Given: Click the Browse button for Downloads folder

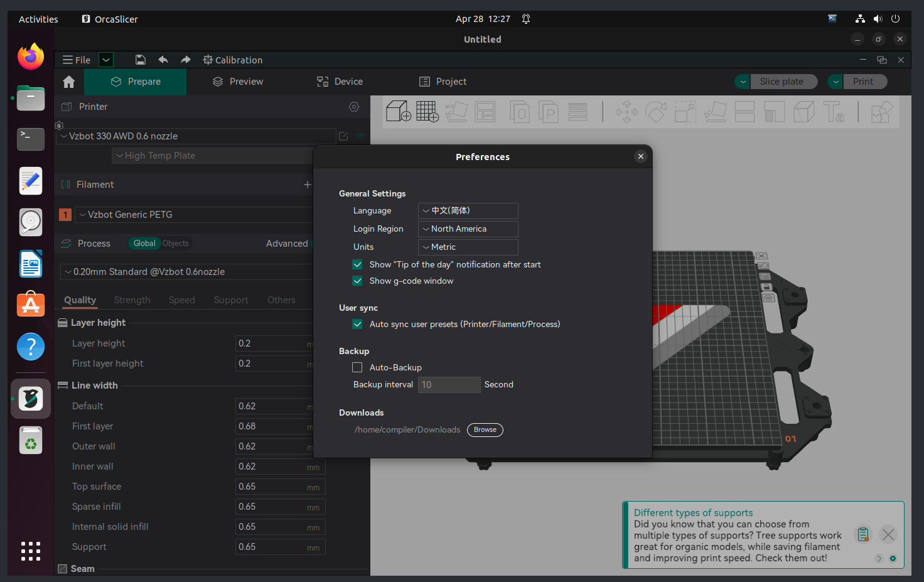Looking at the screenshot, I should click(x=485, y=429).
